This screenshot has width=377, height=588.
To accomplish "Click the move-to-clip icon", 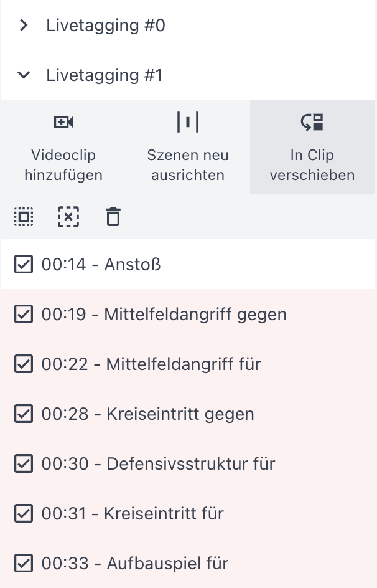I will 312,122.
